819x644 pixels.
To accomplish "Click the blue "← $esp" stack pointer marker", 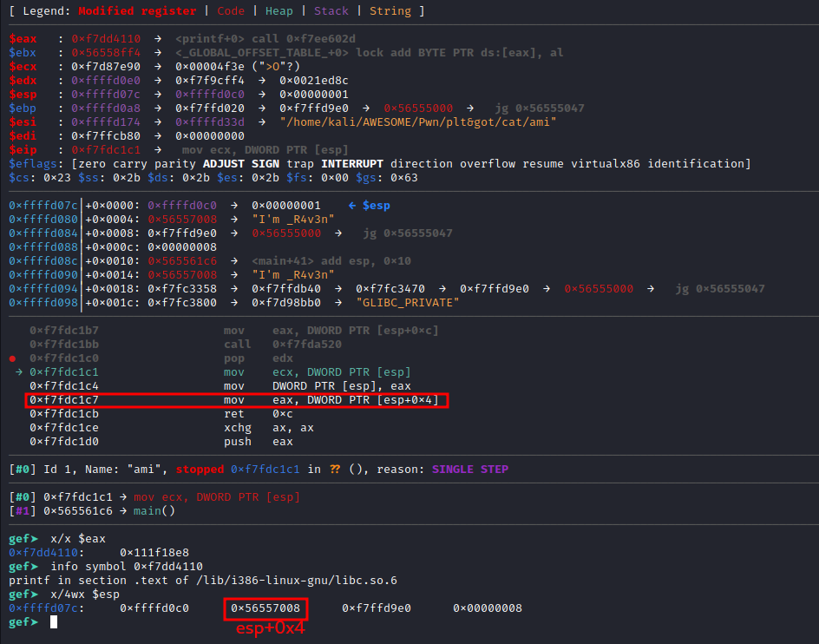I will point(371,205).
